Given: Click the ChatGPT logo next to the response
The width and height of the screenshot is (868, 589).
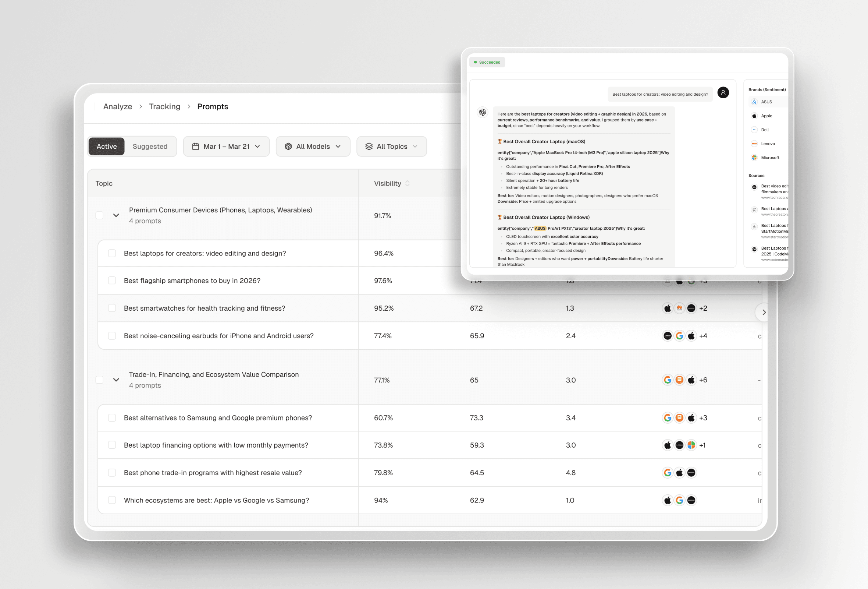Looking at the screenshot, I should tap(482, 112).
